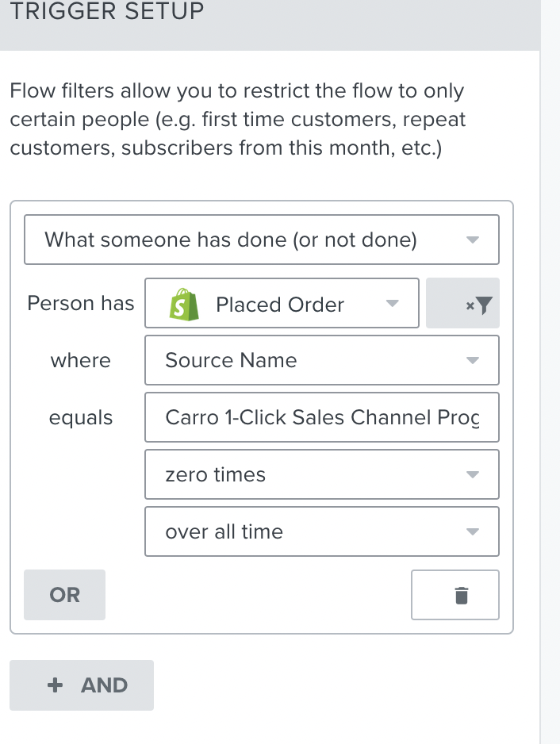
Task: Click the 'Source Name' property text
Action: [231, 361]
